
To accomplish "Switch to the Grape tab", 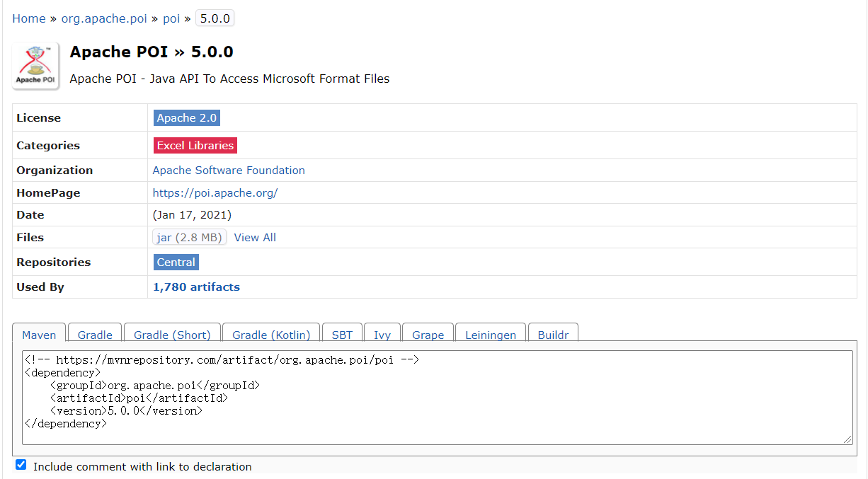I will [428, 335].
